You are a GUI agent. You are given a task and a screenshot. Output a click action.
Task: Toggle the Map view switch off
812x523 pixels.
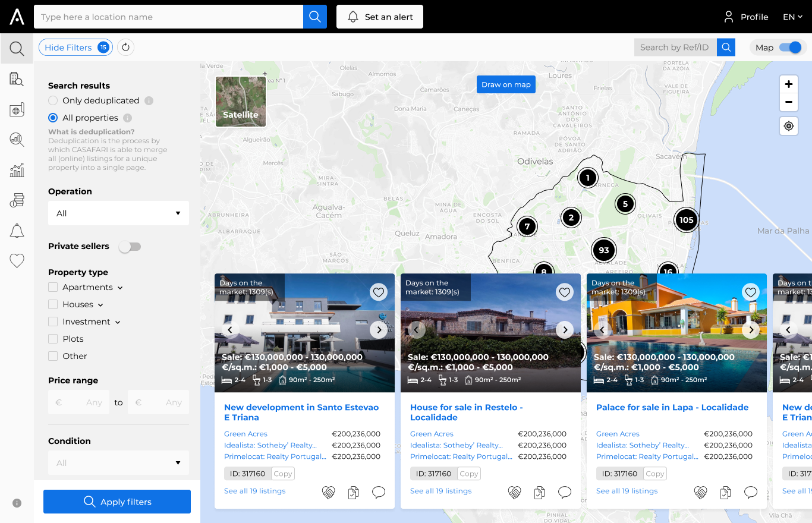[x=790, y=48]
